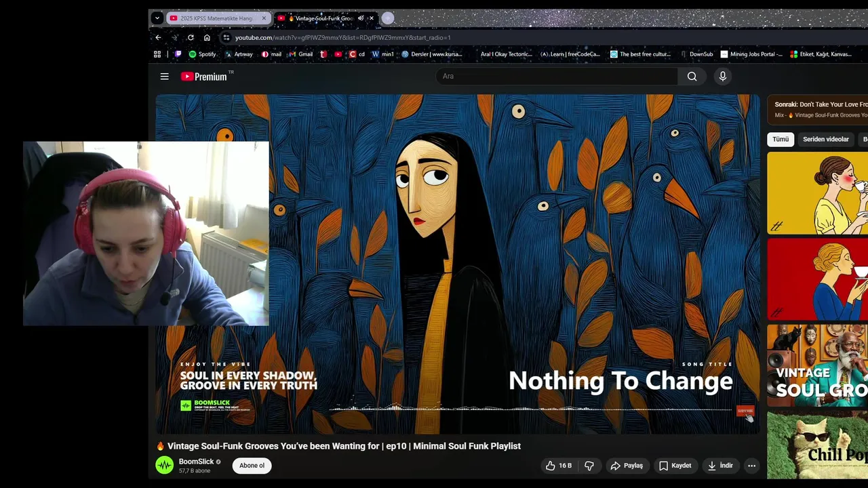868x488 pixels.
Task: Open the tab search dropdown arrow
Action: (x=157, y=18)
